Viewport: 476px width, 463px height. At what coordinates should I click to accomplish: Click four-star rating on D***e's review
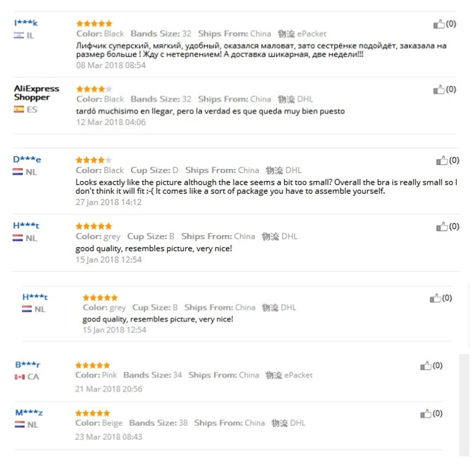(x=93, y=160)
